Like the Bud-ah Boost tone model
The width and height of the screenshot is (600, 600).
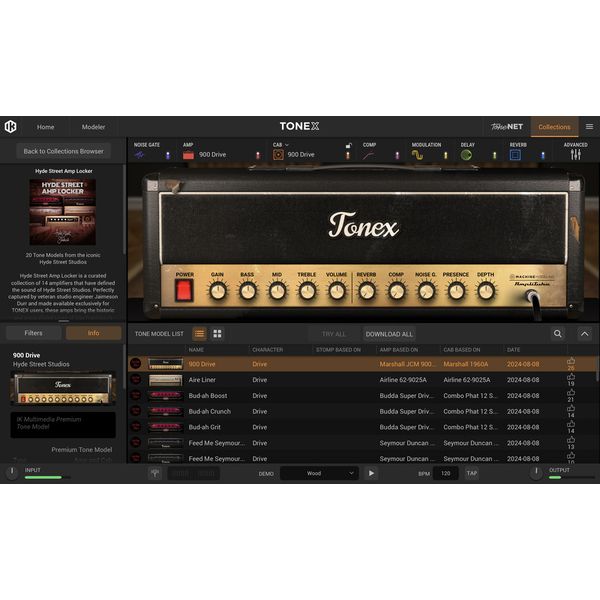[571, 393]
